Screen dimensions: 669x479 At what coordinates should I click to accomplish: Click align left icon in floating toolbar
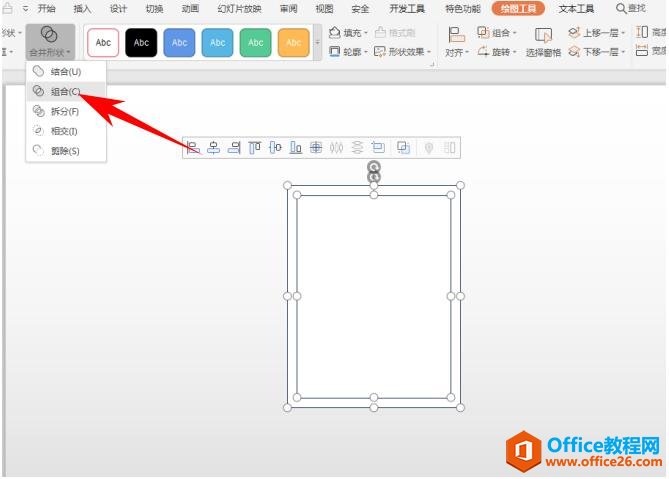[194, 148]
